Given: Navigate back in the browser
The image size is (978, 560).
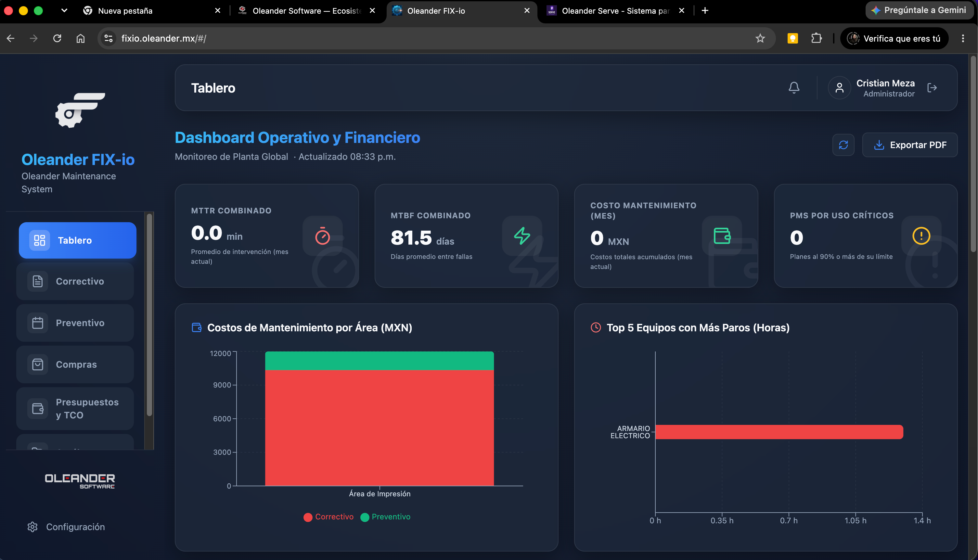Looking at the screenshot, I should (10, 38).
